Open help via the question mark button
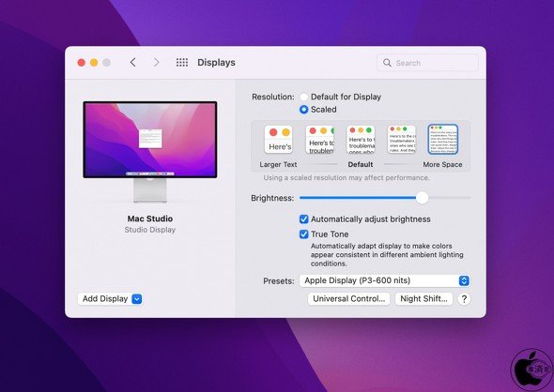The width and height of the screenshot is (554, 392). (x=464, y=299)
